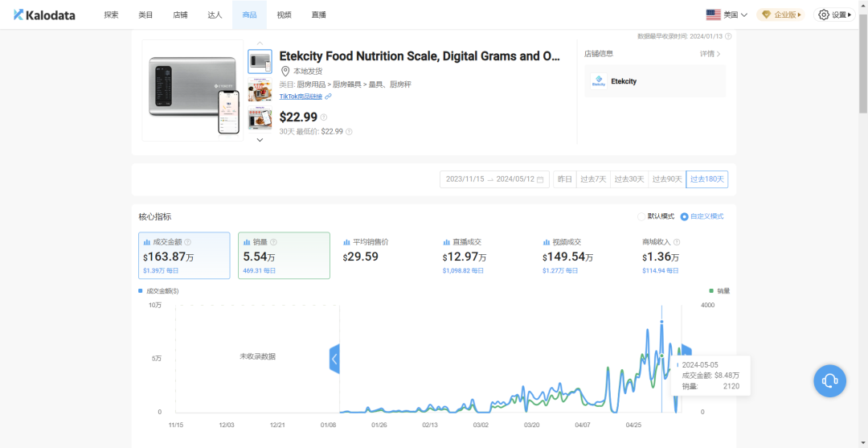The height and width of the screenshot is (448, 868).
Task: Select the 过去7天 range
Action: 593,179
